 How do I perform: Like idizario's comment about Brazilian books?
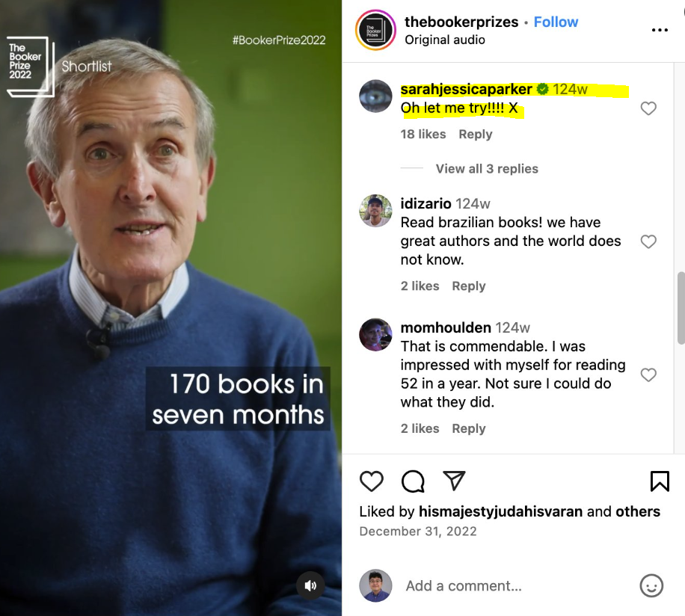[648, 241]
